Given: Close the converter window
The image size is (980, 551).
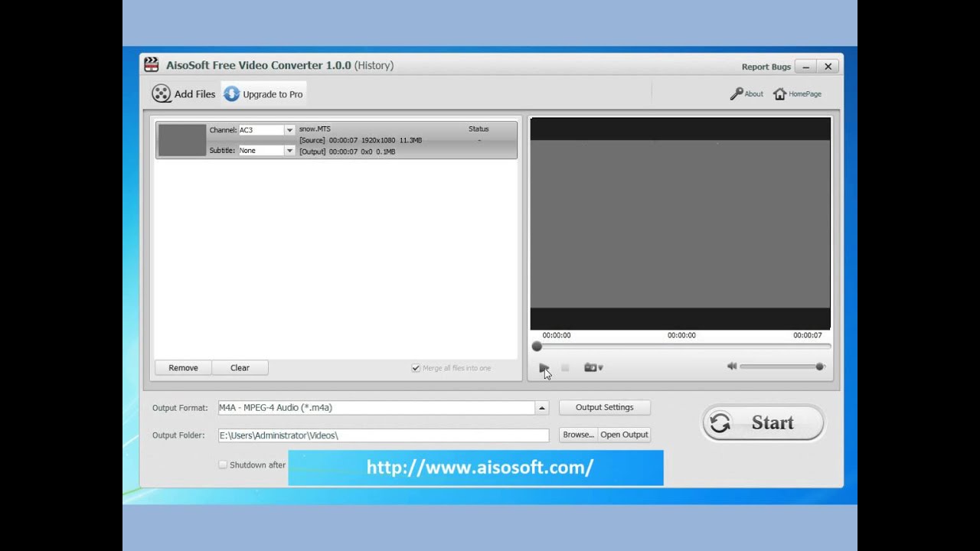Looking at the screenshot, I should tap(828, 67).
